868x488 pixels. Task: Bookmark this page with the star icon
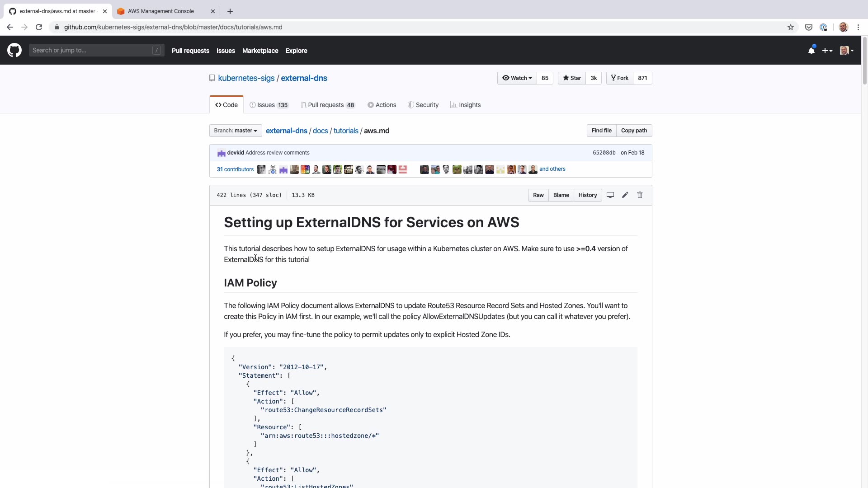(791, 27)
